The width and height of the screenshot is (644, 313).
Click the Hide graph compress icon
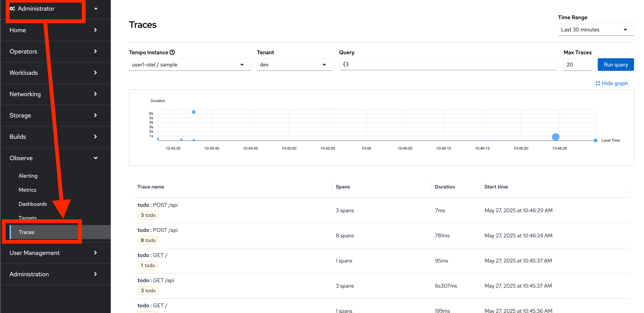click(x=598, y=83)
